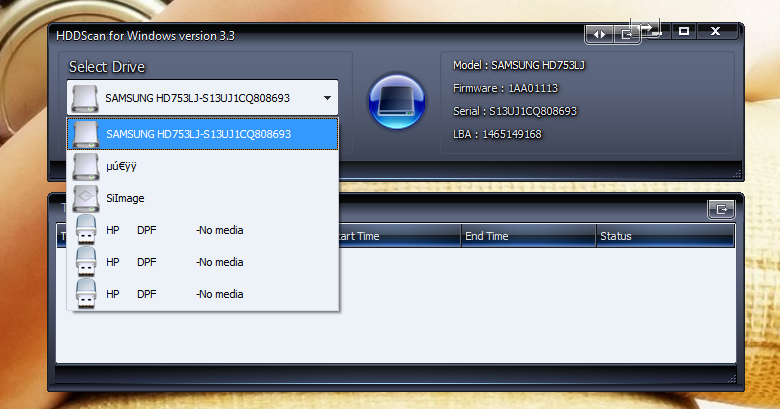780x409 pixels.
Task: Click the resize grip of the top panel
Action: pos(737,174)
